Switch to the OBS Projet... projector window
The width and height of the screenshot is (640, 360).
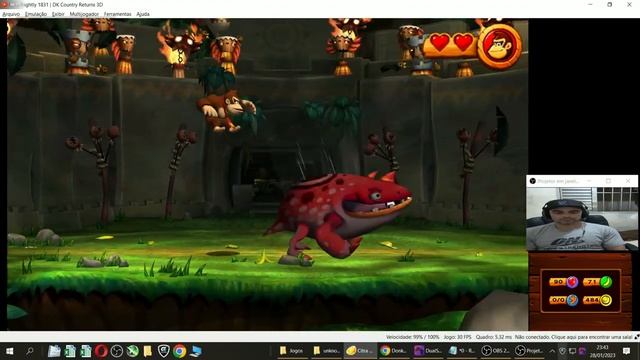(x=529, y=351)
